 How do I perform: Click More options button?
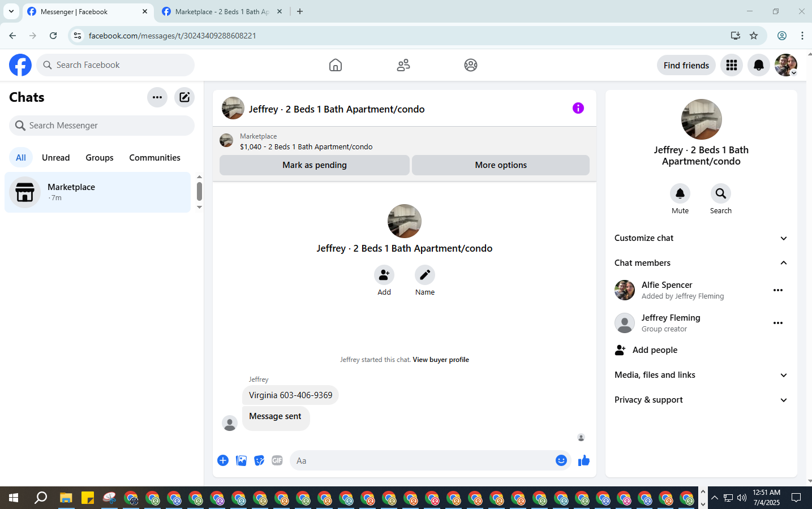pyautogui.click(x=501, y=165)
